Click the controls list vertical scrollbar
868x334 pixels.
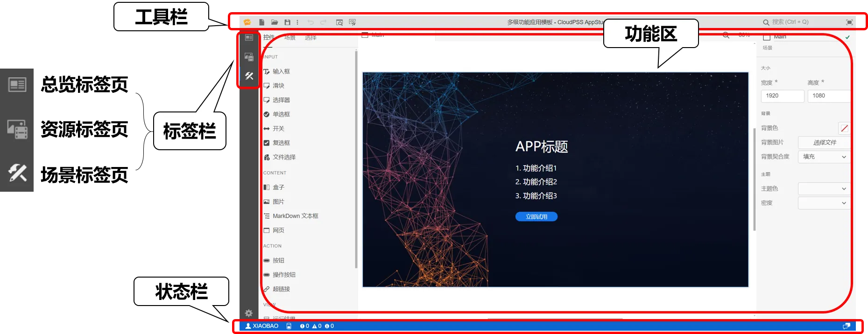coord(356,159)
